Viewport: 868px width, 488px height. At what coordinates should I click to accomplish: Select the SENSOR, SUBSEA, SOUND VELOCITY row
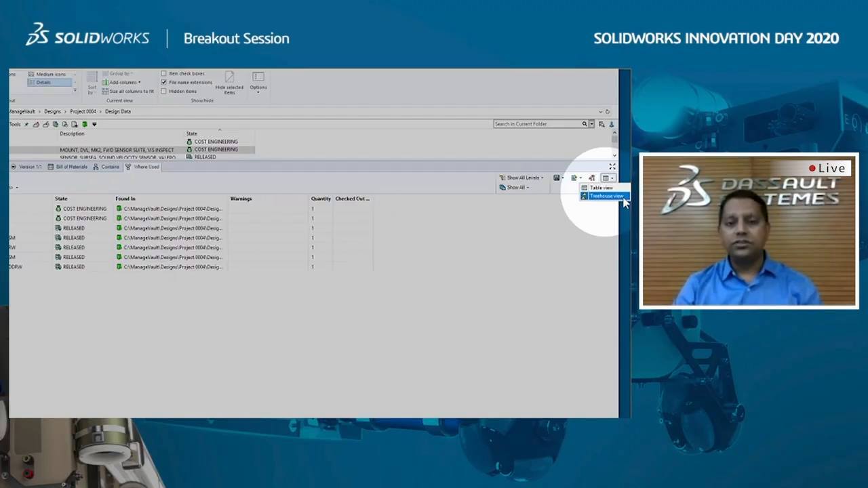coord(132,157)
